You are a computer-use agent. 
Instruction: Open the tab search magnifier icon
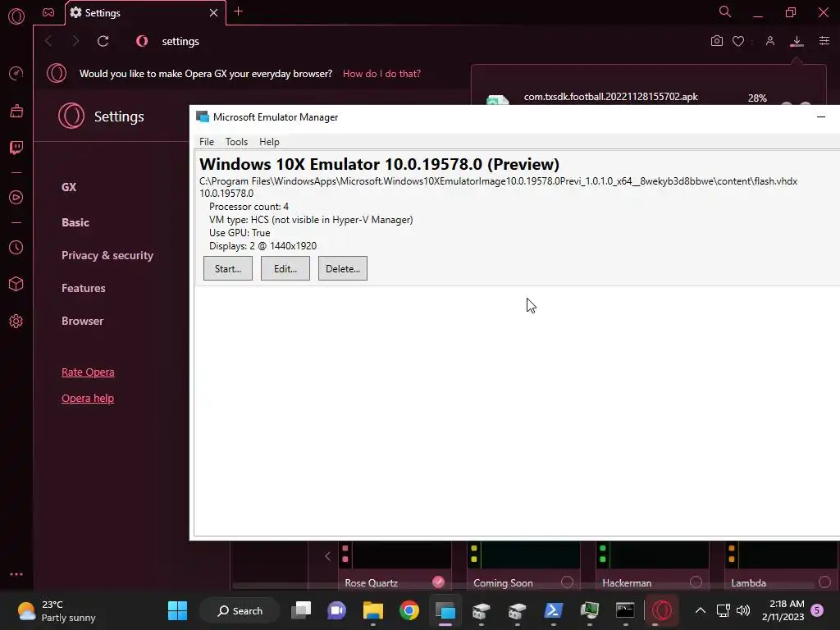click(725, 11)
